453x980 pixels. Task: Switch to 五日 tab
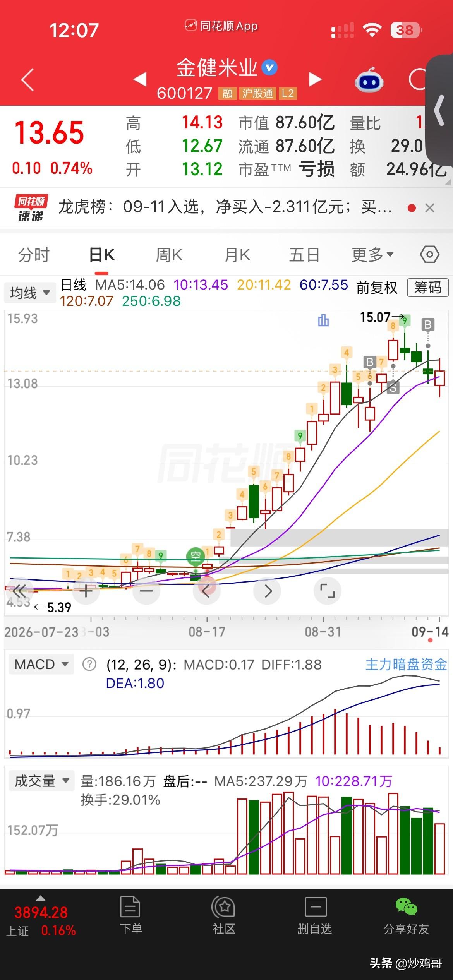(304, 255)
